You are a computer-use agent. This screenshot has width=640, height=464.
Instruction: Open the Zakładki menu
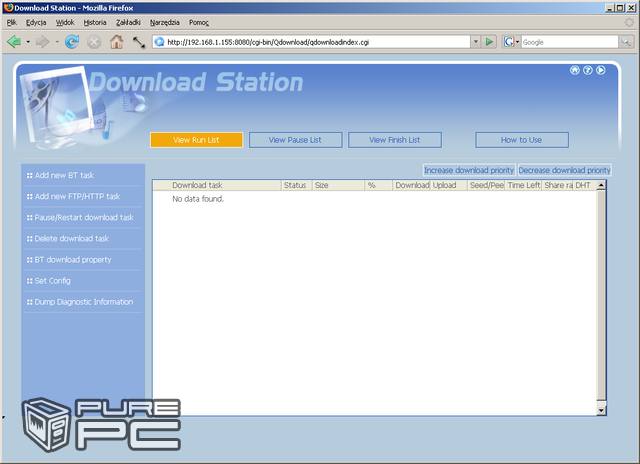click(128, 22)
